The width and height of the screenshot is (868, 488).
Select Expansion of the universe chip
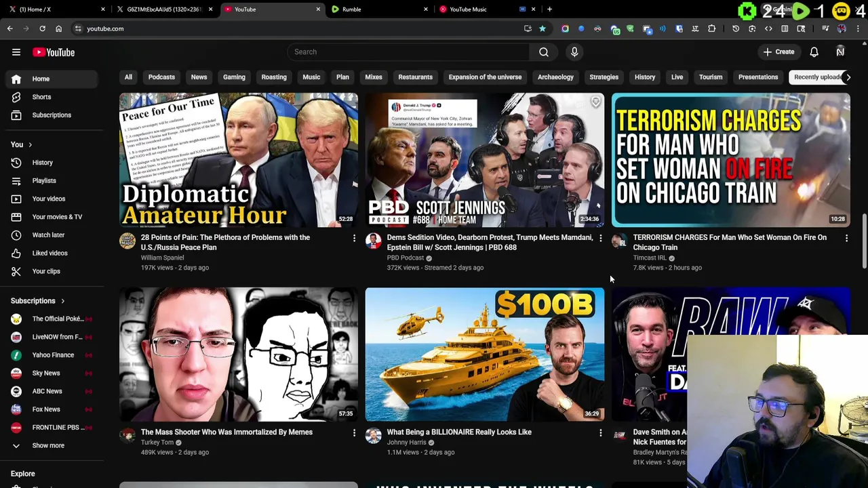[x=485, y=77]
